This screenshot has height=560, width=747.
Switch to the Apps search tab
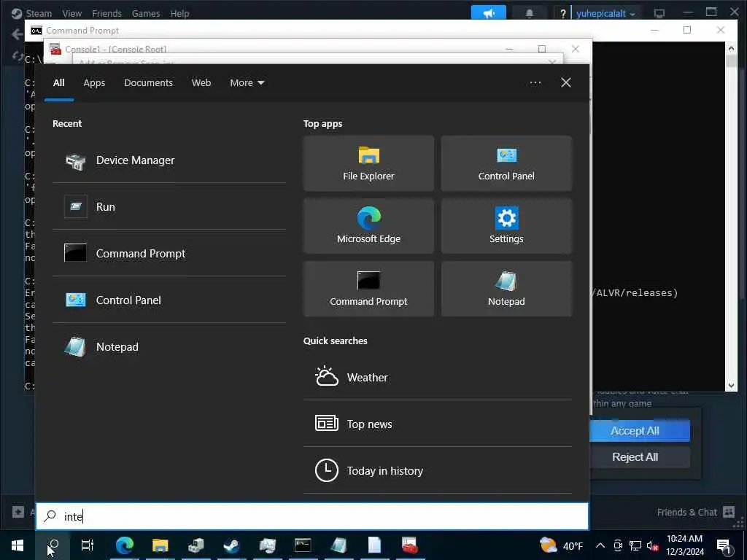(94, 83)
